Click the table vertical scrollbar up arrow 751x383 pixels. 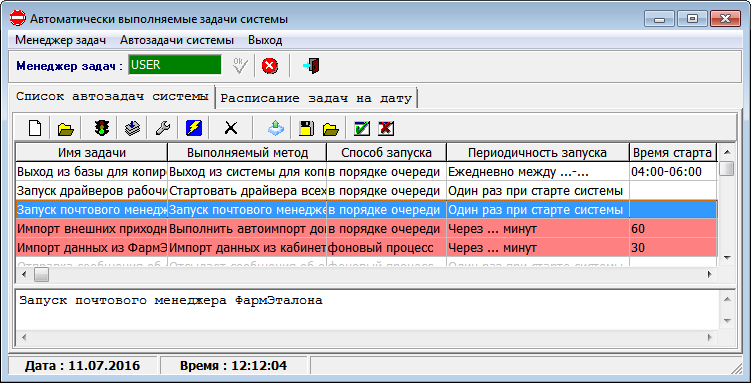click(x=727, y=152)
